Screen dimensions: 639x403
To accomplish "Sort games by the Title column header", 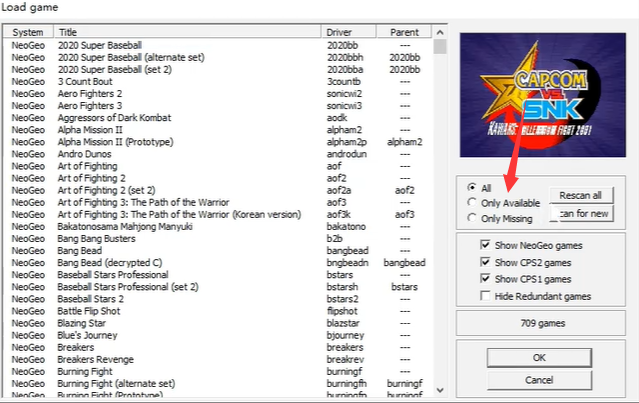I will tap(188, 33).
